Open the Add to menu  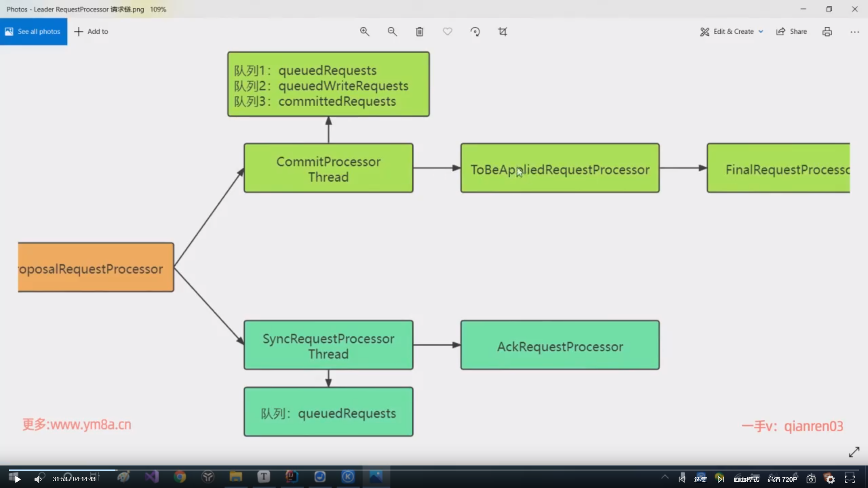tap(91, 32)
